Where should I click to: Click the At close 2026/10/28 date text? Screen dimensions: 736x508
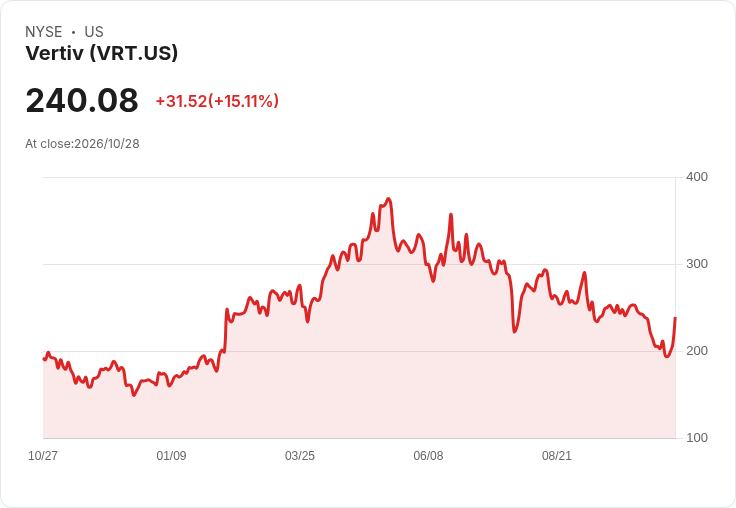tap(82, 144)
